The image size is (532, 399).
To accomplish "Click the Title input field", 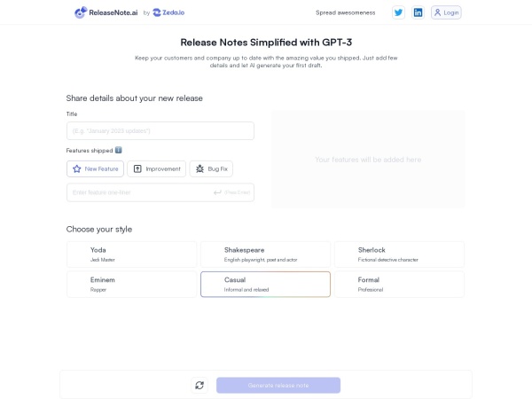I will tap(160, 131).
